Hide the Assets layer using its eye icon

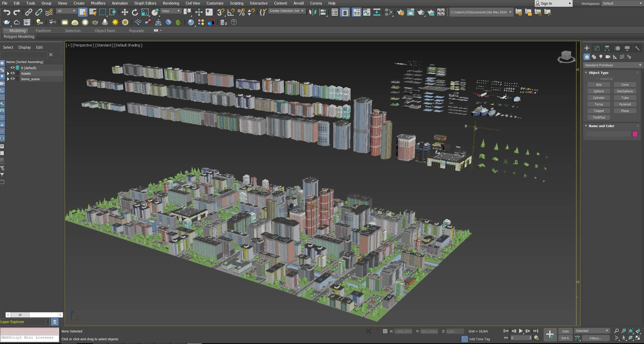(12, 73)
